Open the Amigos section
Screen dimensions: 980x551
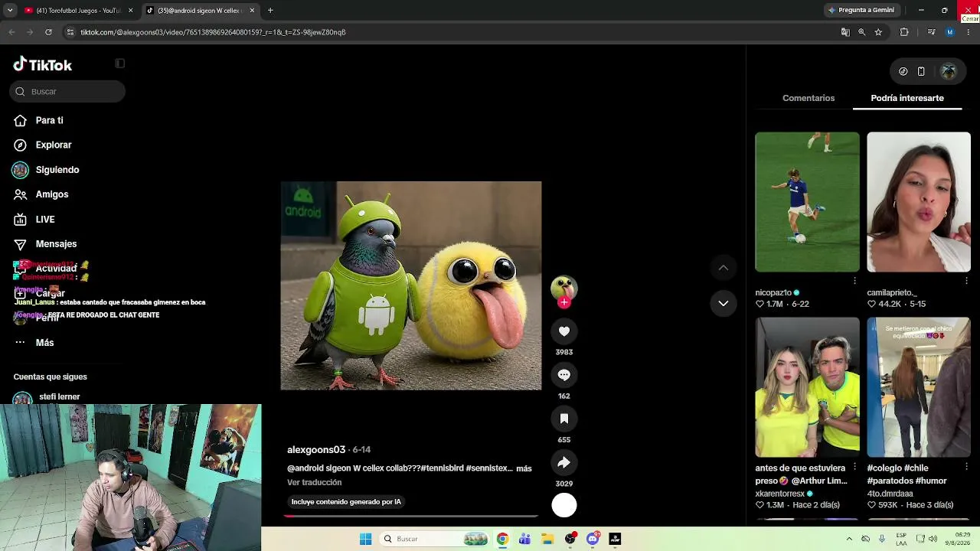click(51, 194)
